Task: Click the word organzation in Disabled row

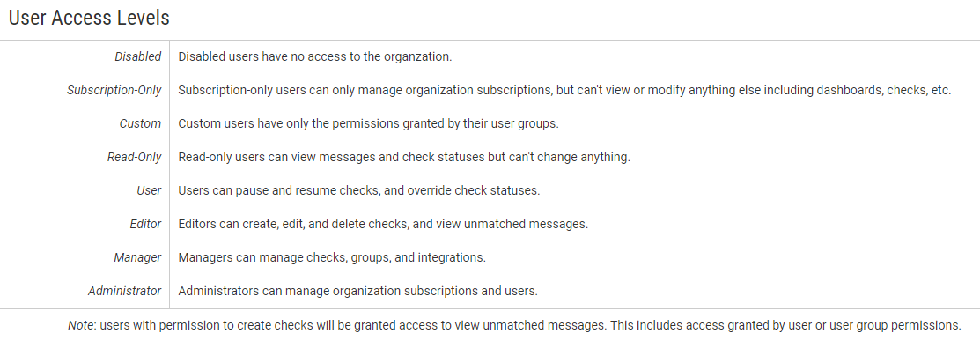Action: (x=419, y=57)
